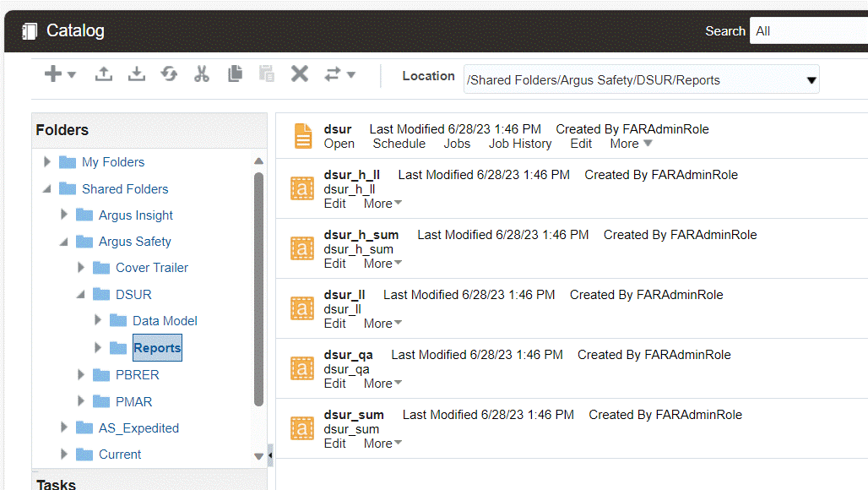Click the Upload resource icon
Viewport: 868px width, 490px height.
pos(104,73)
